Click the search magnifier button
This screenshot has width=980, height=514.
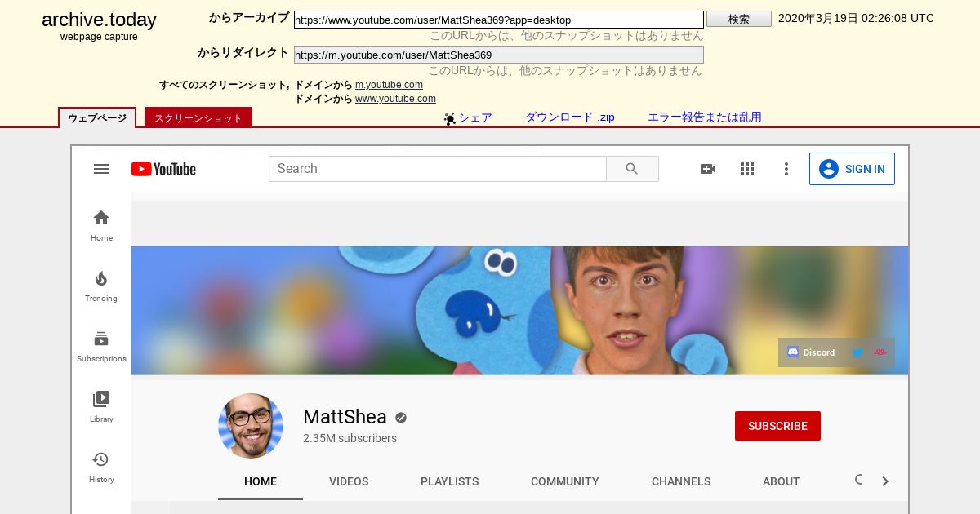(632, 169)
